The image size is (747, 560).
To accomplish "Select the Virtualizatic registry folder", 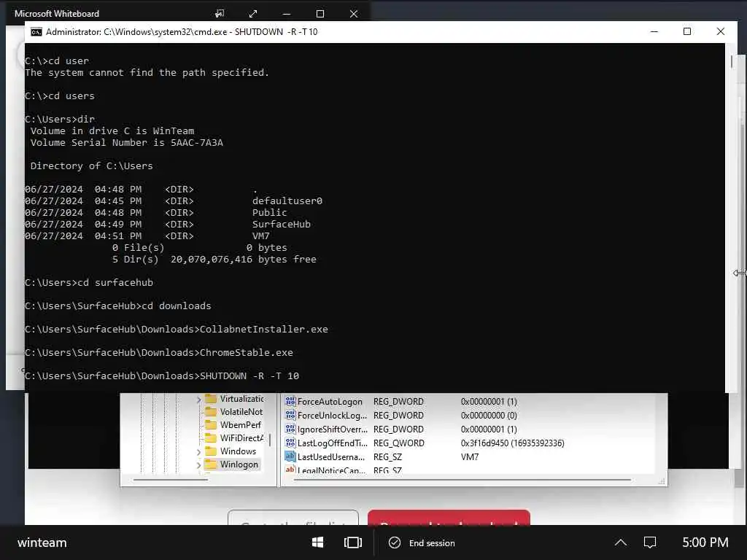I will tap(241, 399).
